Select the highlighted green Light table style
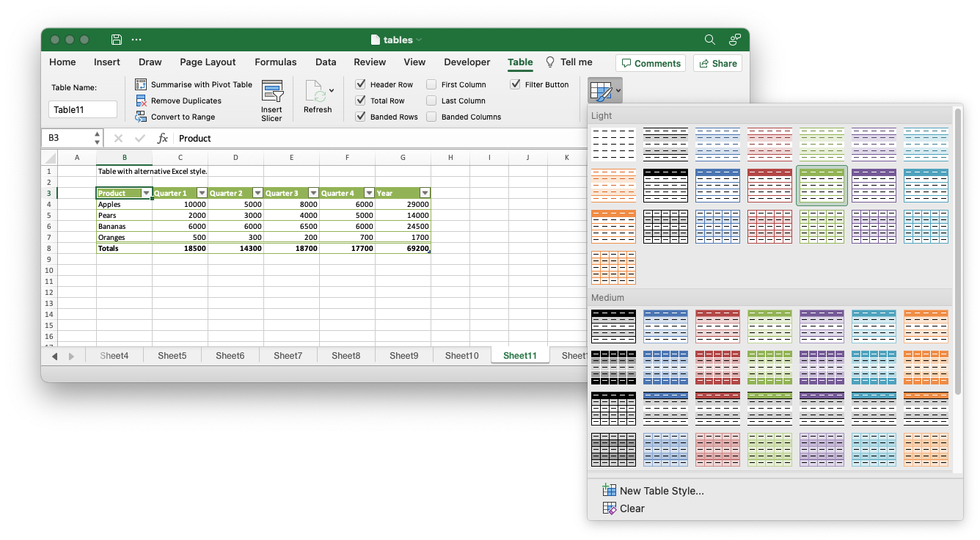Image resolution: width=980 pixels, height=540 pixels. click(822, 186)
